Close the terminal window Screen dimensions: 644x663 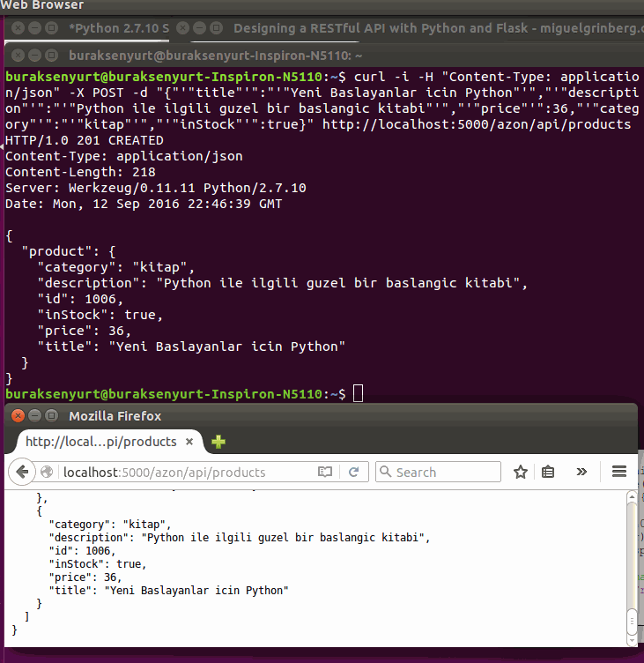pos(18,56)
